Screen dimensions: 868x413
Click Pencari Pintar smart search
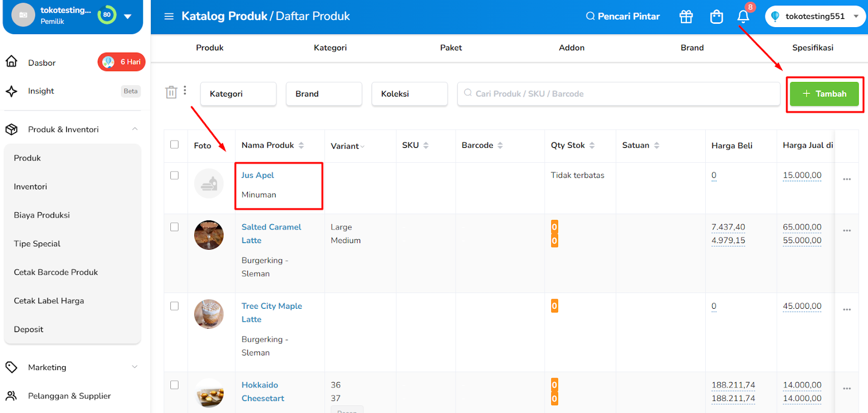[623, 16]
